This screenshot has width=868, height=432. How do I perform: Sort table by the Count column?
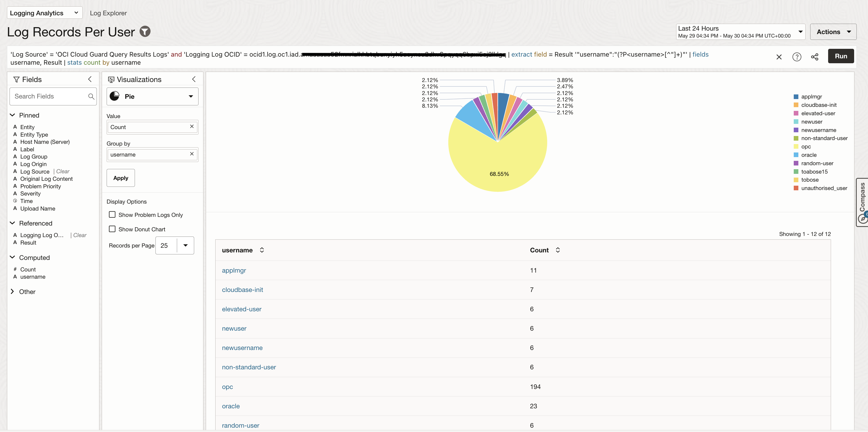[558, 250]
